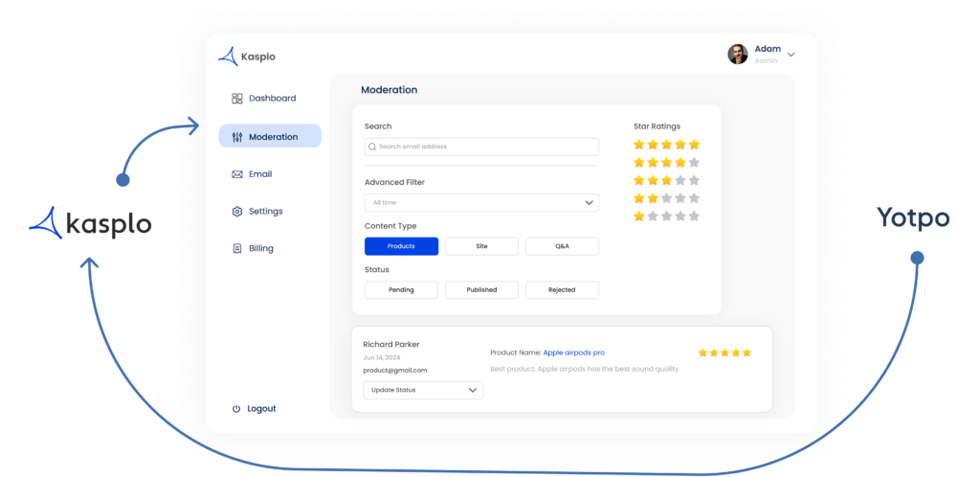Click reviewer name Richard Parker
Viewport: 980px width, 477px height.
(x=391, y=345)
